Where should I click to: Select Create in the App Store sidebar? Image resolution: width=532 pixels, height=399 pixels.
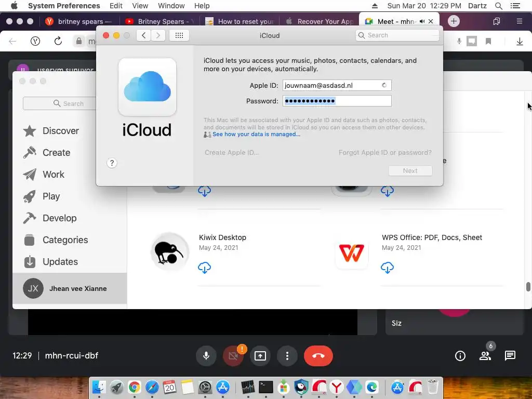click(x=46, y=153)
